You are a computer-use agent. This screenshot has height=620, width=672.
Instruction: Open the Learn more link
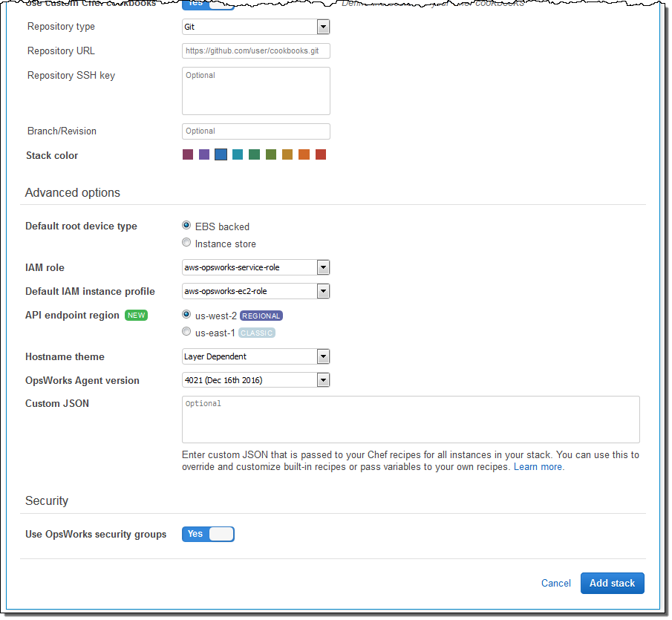tap(539, 467)
